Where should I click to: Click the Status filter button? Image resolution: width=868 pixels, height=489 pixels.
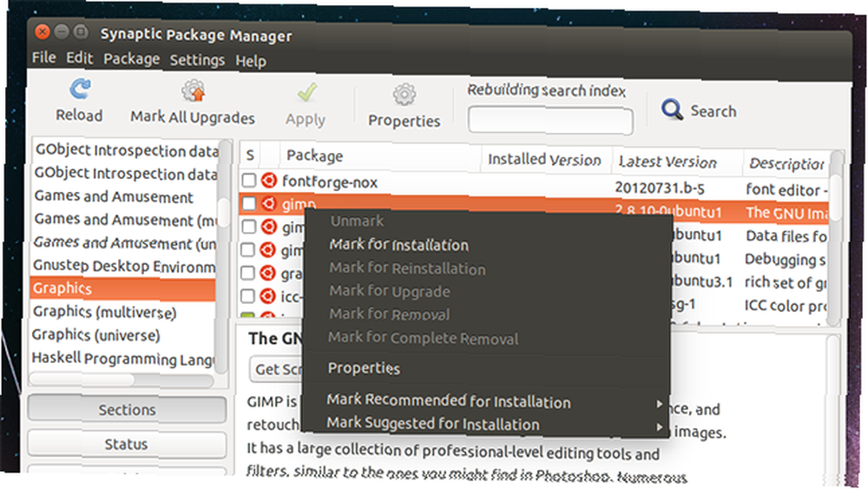126,444
